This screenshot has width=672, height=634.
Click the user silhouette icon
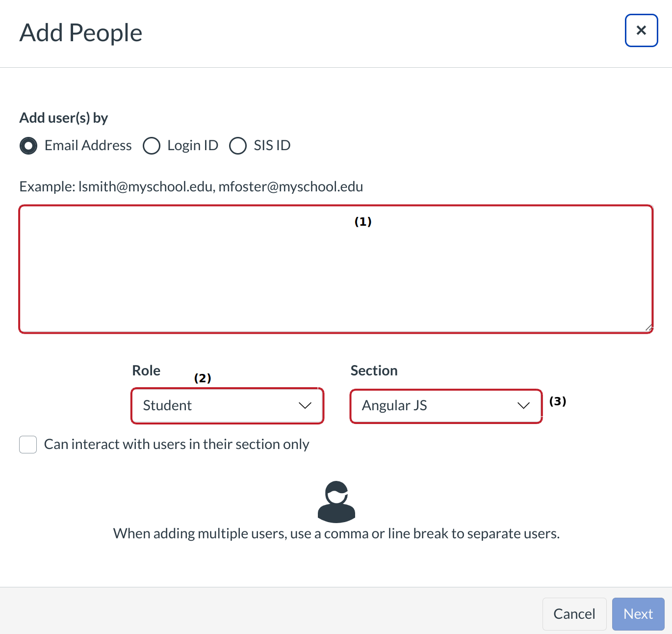coord(336,502)
